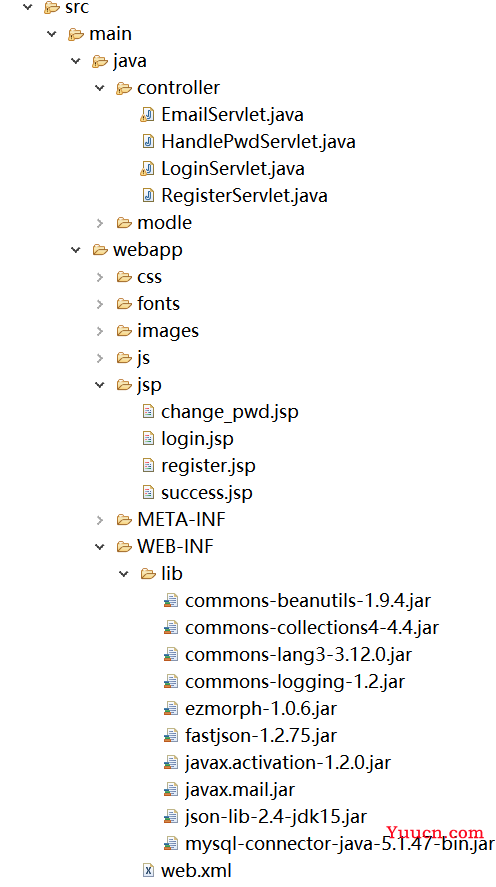Click the login.jsp file icon
Screen dimensions: 496x887
148,438
